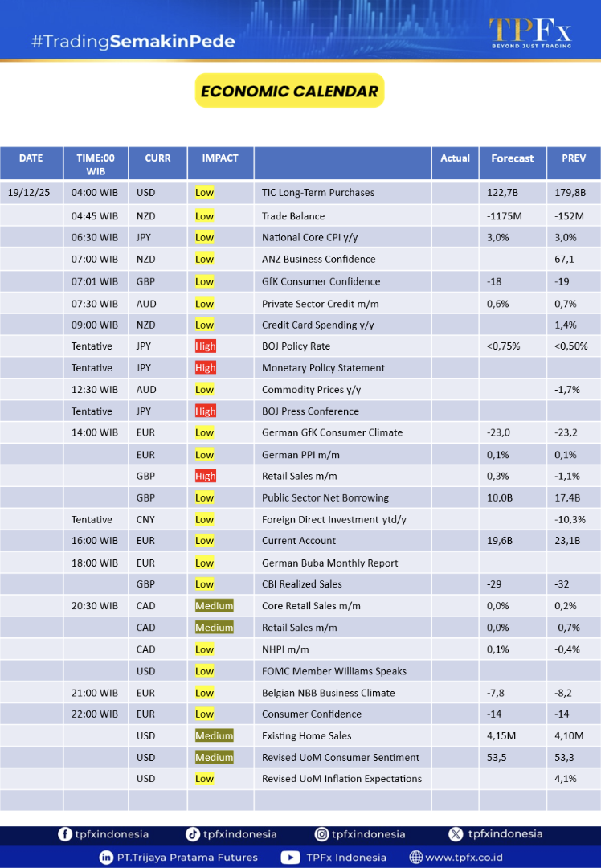Click the yellow ECONOMIC CALENDAR title banner
Image resolution: width=601 pixels, height=868 pixels.
coord(289,91)
